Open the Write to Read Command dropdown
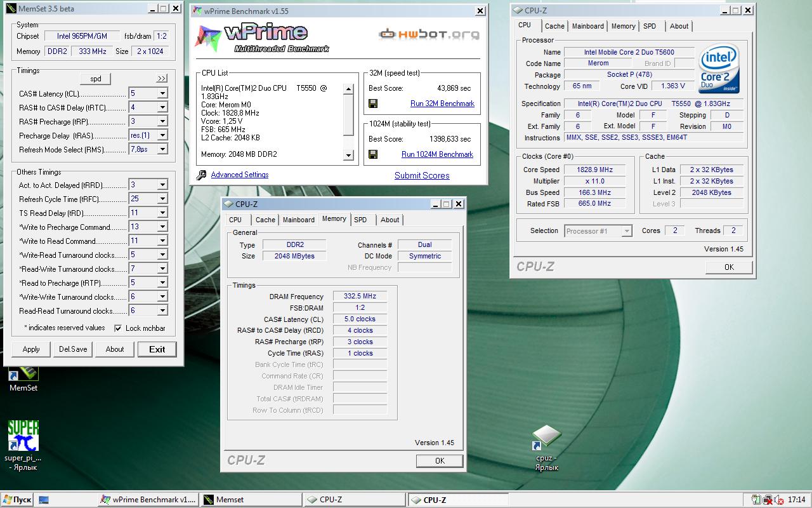The image size is (812, 508). [x=162, y=241]
